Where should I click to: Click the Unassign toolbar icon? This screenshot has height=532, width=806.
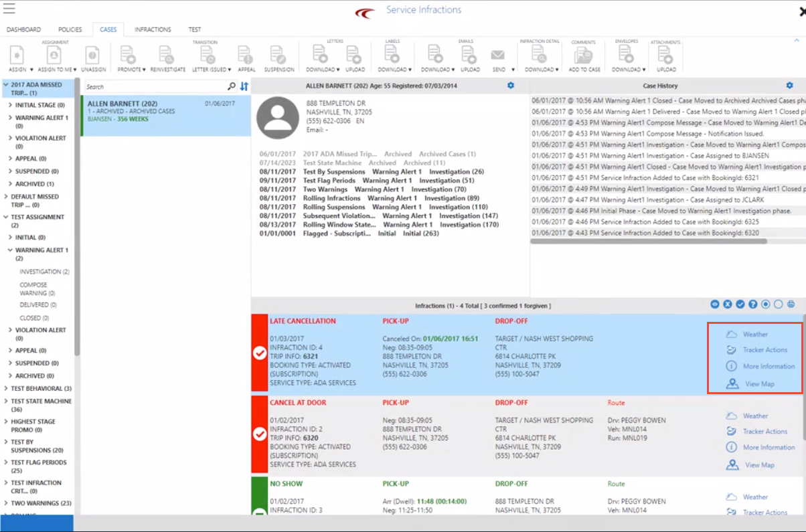click(93, 56)
